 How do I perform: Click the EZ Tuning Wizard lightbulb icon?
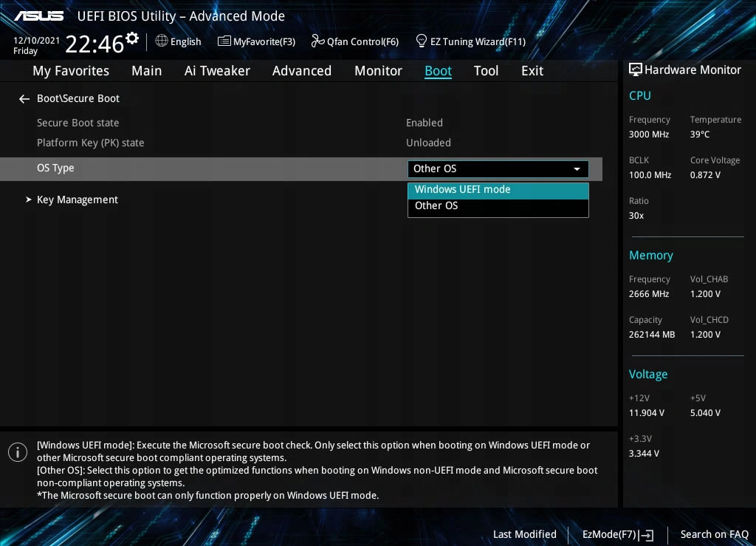422,41
